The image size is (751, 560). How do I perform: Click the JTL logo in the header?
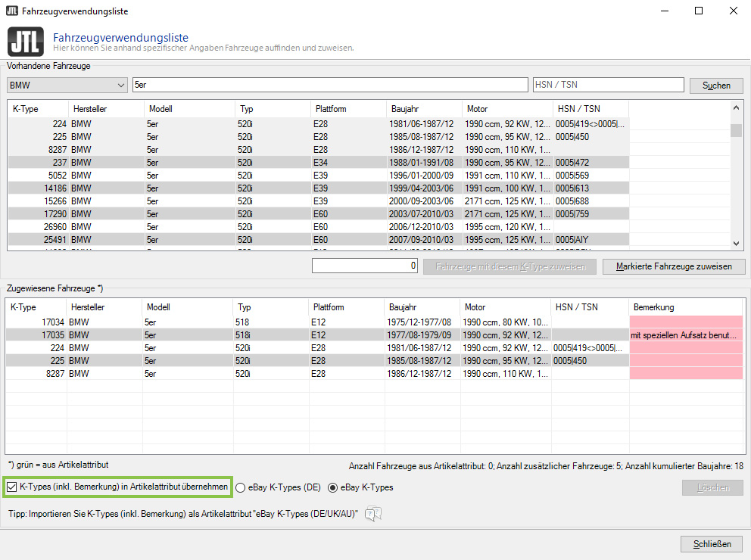pyautogui.click(x=24, y=41)
